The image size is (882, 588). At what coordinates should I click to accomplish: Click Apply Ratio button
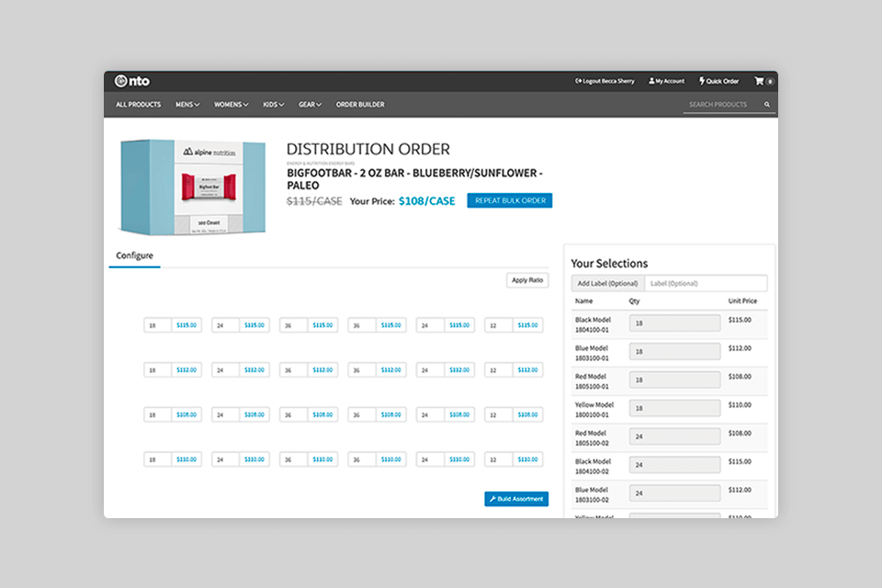click(x=527, y=280)
